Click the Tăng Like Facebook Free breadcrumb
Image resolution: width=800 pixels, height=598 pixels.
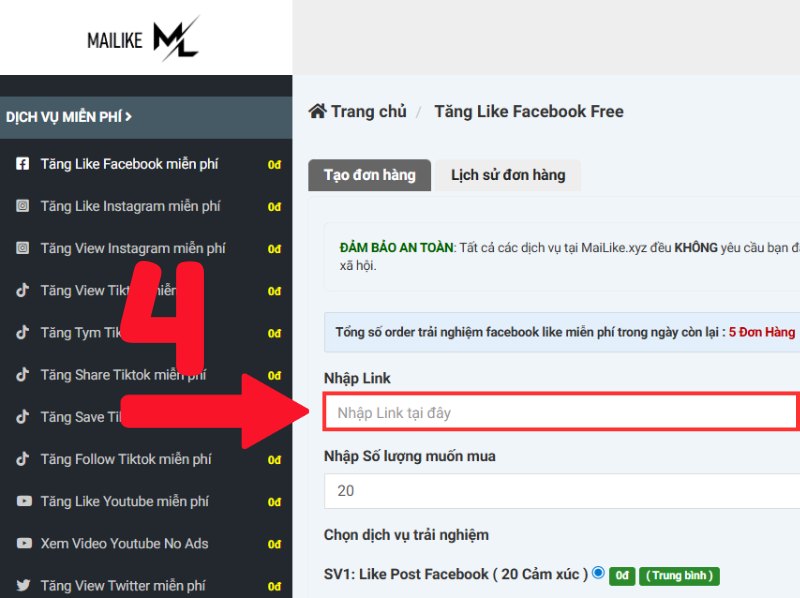529,111
